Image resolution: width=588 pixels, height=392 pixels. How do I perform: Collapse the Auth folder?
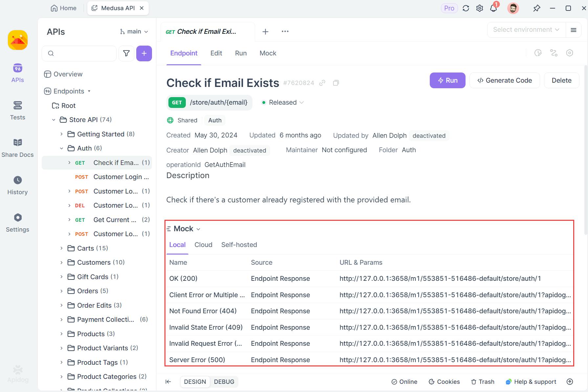point(61,149)
